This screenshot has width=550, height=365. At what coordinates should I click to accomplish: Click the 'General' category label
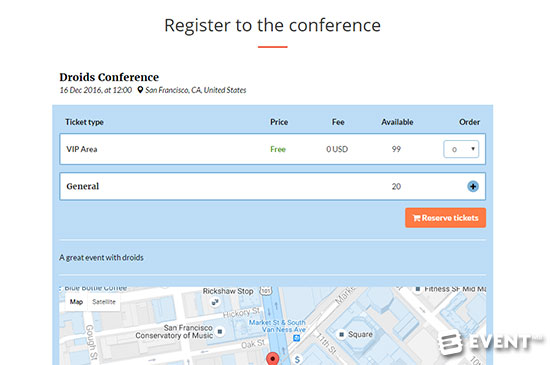pyautogui.click(x=83, y=186)
